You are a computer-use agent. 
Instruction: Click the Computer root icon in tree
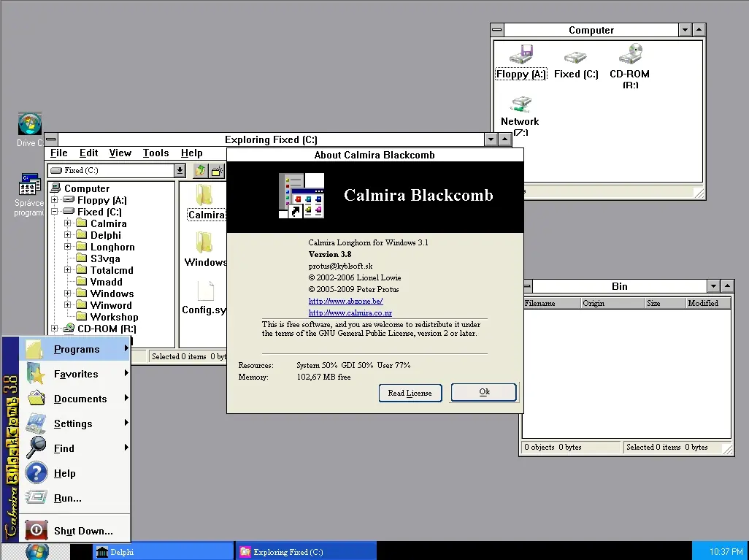[x=56, y=188]
